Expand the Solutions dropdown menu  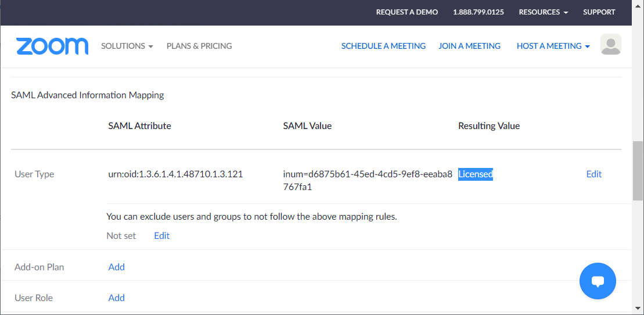point(127,46)
